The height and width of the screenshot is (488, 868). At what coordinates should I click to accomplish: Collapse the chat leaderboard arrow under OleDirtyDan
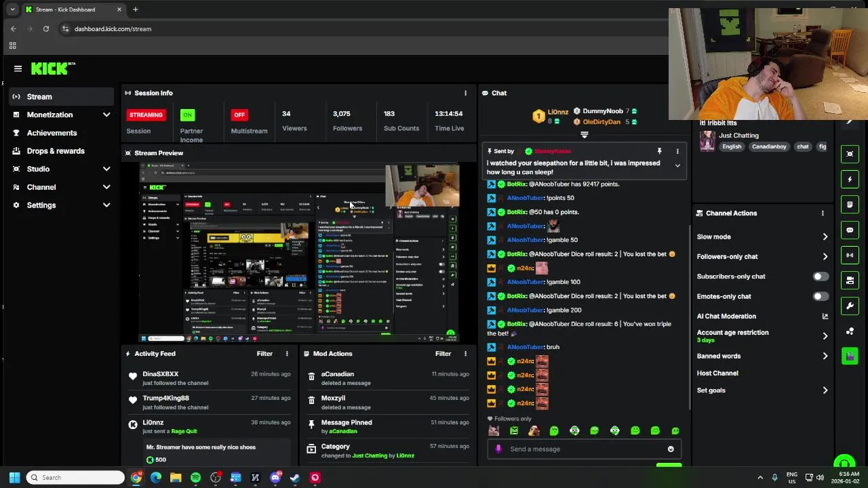point(585,135)
